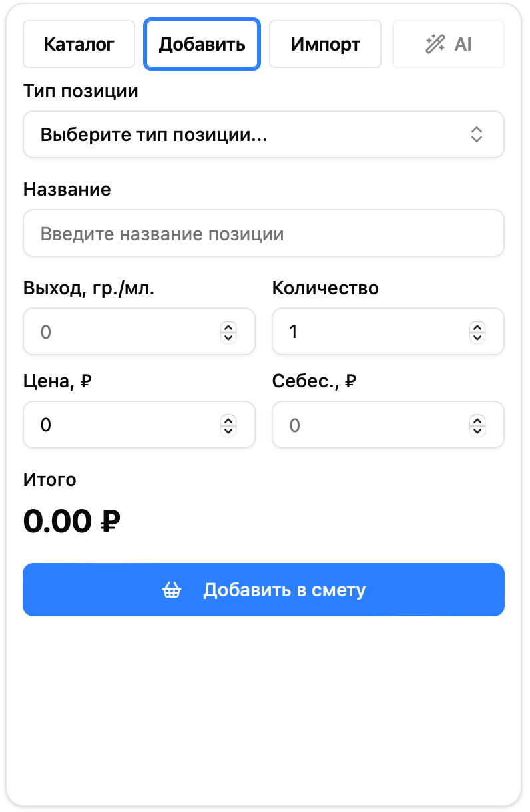
Task: Open the Каталог tab
Action: point(79,45)
